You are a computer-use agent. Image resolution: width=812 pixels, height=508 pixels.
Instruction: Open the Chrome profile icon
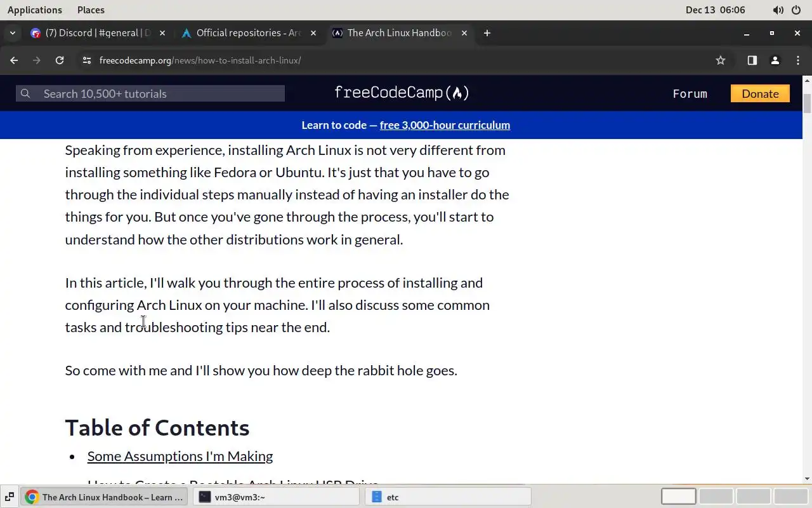pos(775,60)
